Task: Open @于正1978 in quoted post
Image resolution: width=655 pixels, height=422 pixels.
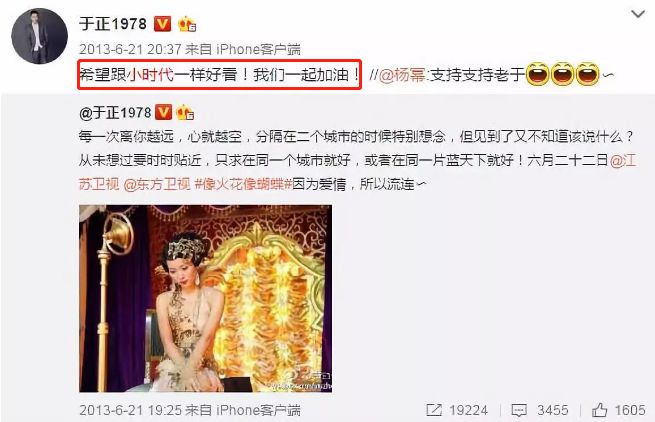Action: pyautogui.click(x=115, y=113)
